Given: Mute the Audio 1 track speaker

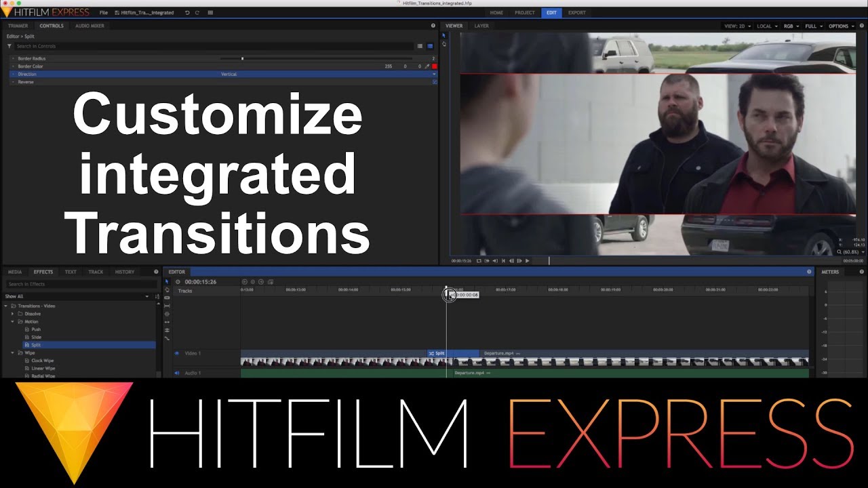Looking at the screenshot, I should pos(177,373).
